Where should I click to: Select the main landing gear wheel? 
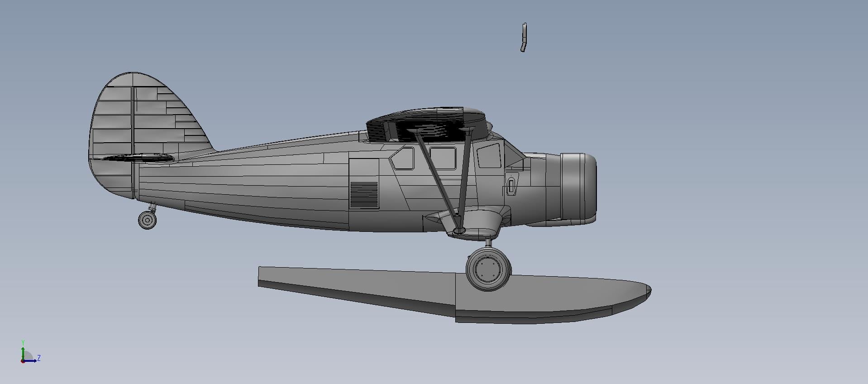pos(489,269)
